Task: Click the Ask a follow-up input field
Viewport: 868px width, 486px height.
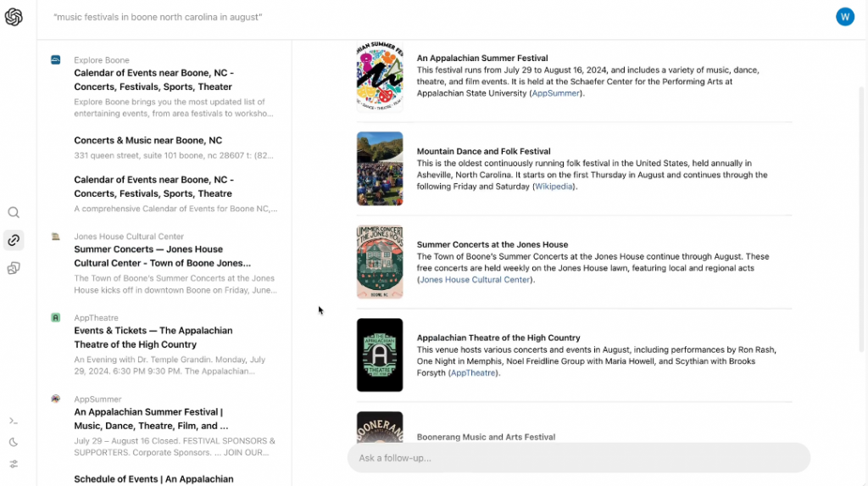Action: pos(578,458)
